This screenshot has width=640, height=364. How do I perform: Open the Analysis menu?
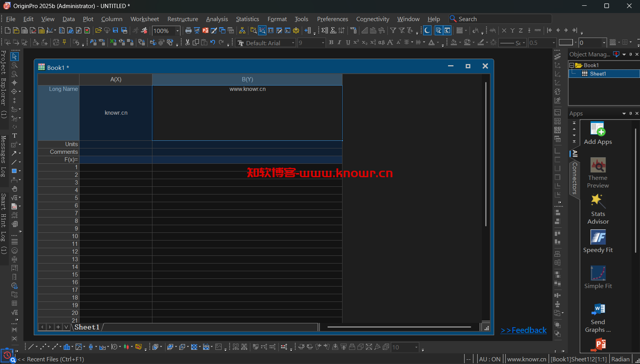coord(217,19)
